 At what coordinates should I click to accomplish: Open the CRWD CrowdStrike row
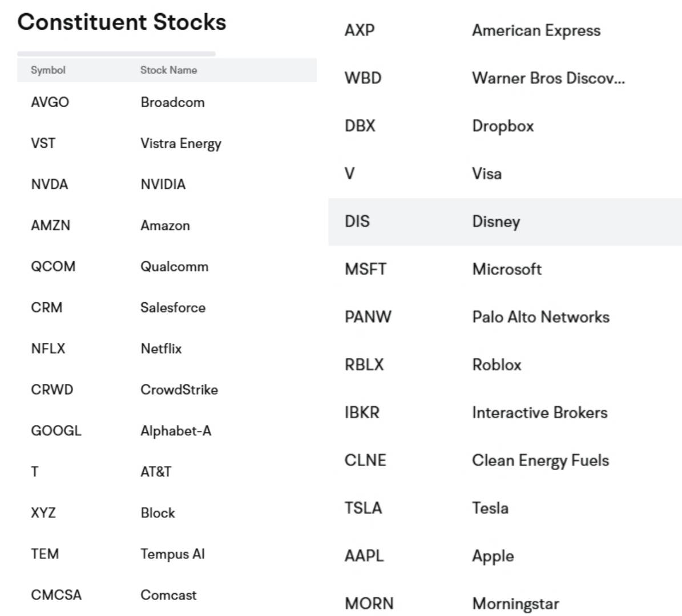click(166, 390)
